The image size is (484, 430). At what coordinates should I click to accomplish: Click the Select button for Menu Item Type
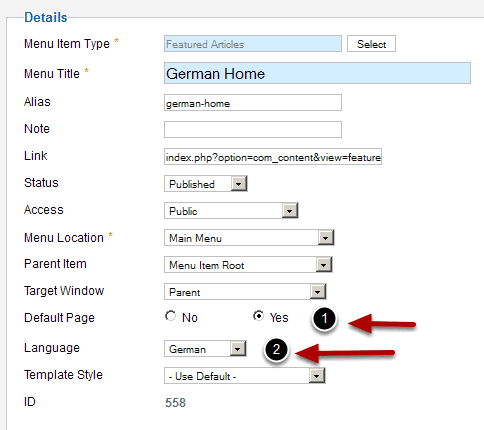[371, 44]
